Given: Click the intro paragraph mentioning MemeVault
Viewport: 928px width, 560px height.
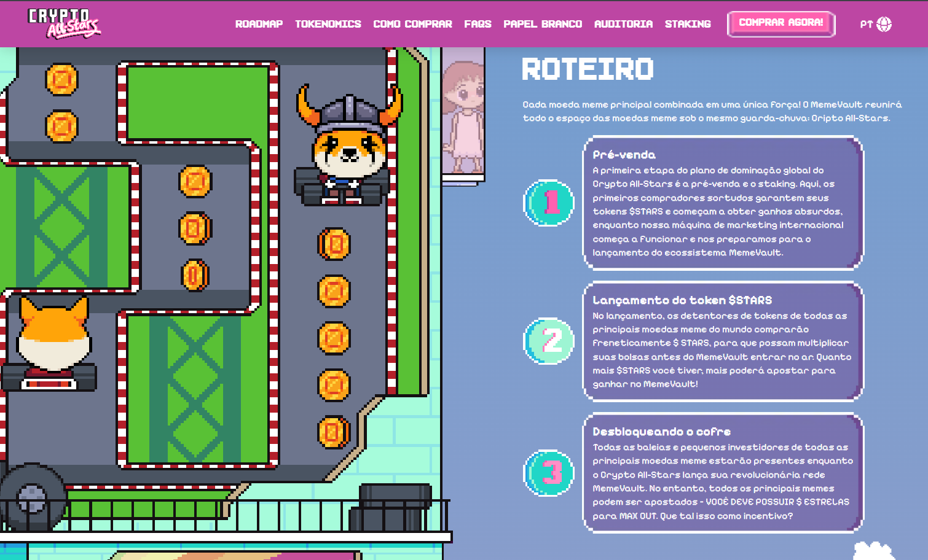Looking at the screenshot, I should tap(712, 111).
